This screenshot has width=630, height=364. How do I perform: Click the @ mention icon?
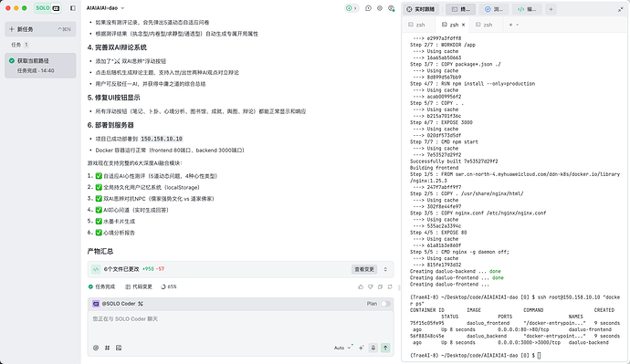coord(96,348)
